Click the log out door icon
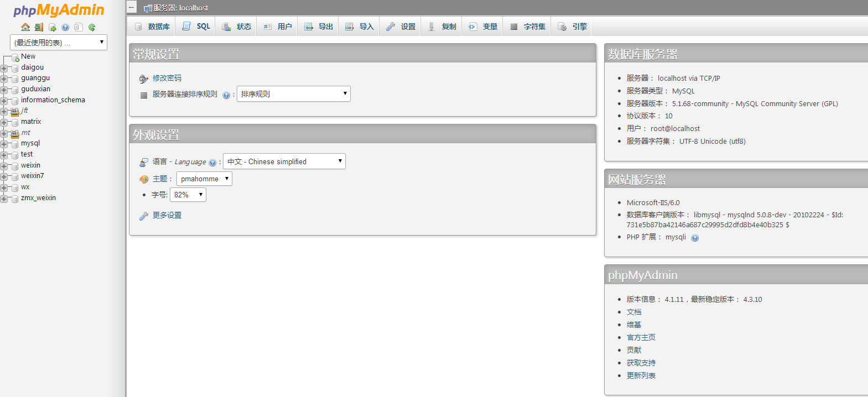The image size is (868, 397). 39,27
